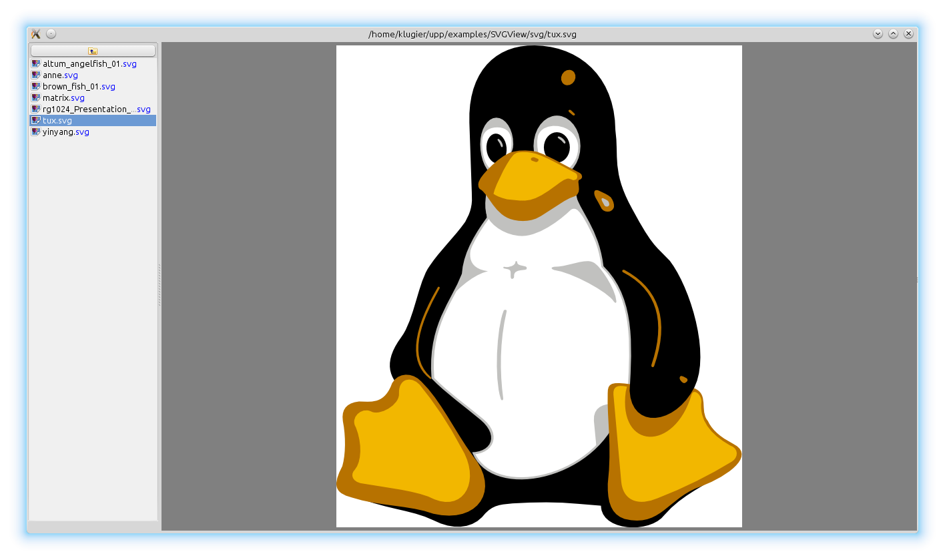
Task: Choose the matrix.svg filename entry
Action: (63, 98)
